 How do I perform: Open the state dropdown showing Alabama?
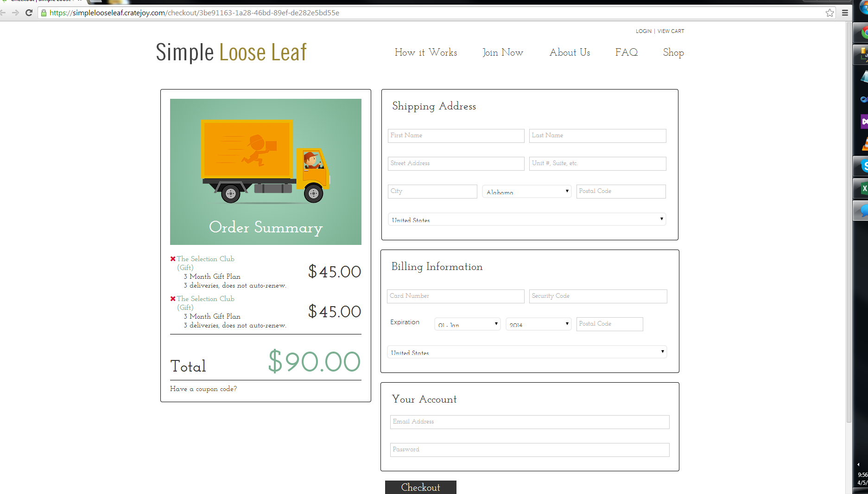tap(527, 192)
